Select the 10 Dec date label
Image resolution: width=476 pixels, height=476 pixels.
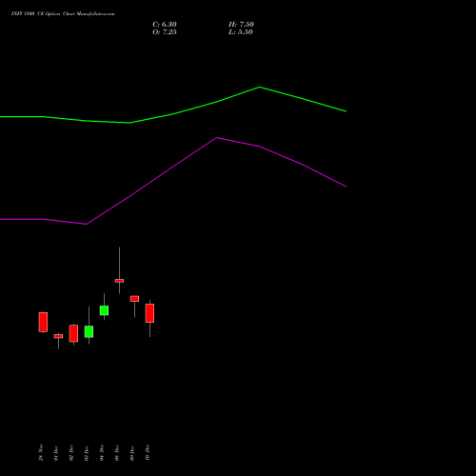click(x=148, y=452)
